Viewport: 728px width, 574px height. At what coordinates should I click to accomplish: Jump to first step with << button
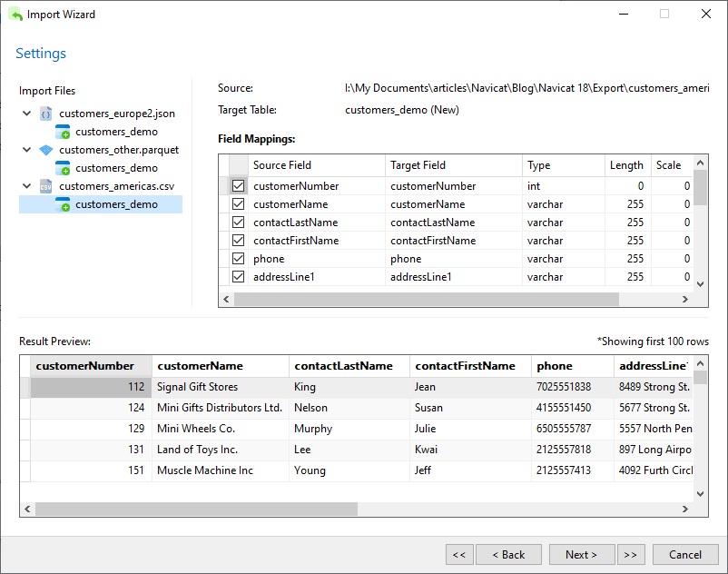point(459,555)
